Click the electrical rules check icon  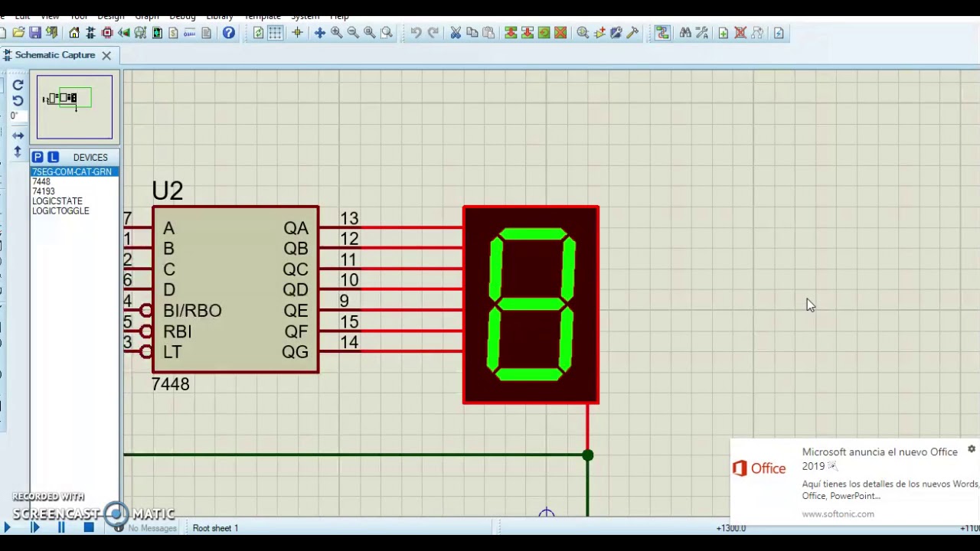(x=779, y=33)
